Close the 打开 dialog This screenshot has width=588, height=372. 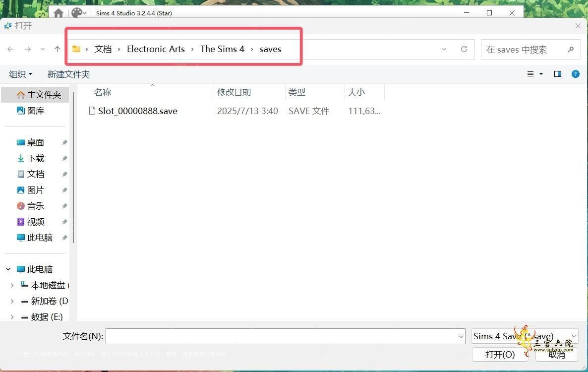[x=578, y=26]
